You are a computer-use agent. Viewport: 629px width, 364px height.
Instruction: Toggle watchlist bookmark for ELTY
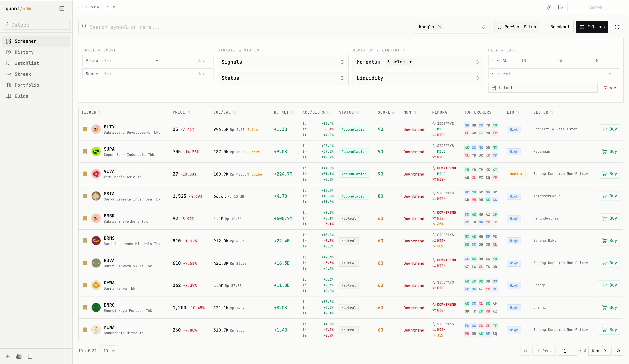[x=85, y=129]
